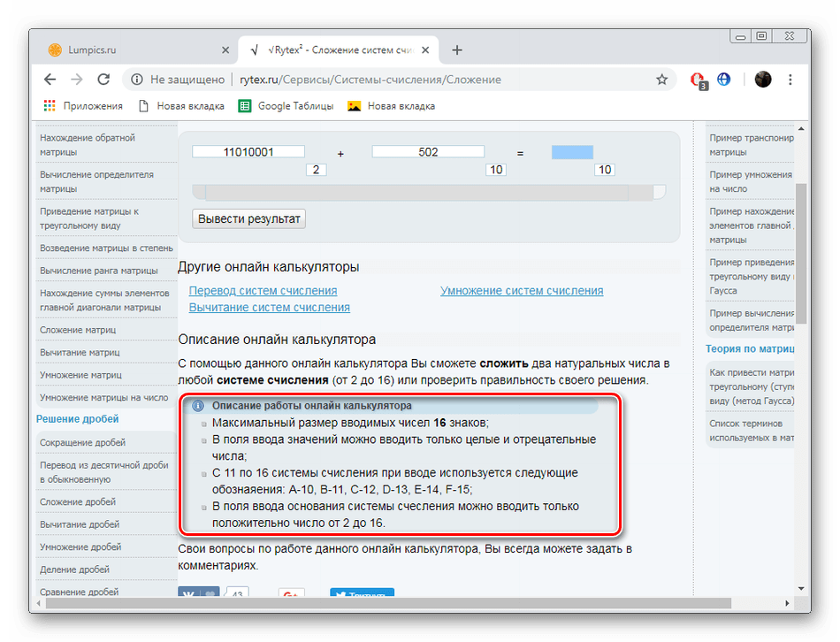Image resolution: width=840 pixels, height=642 pixels.
Task: Close the Rytex tab
Action: tap(425, 50)
